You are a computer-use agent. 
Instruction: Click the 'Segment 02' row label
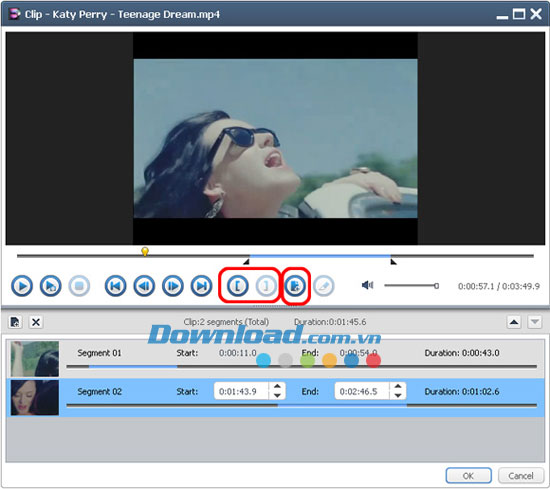click(99, 391)
